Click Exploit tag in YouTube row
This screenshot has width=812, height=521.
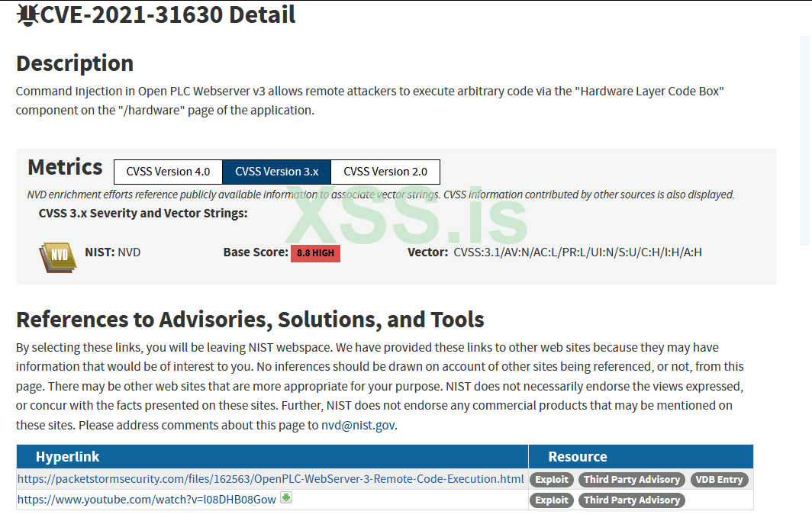coord(552,500)
